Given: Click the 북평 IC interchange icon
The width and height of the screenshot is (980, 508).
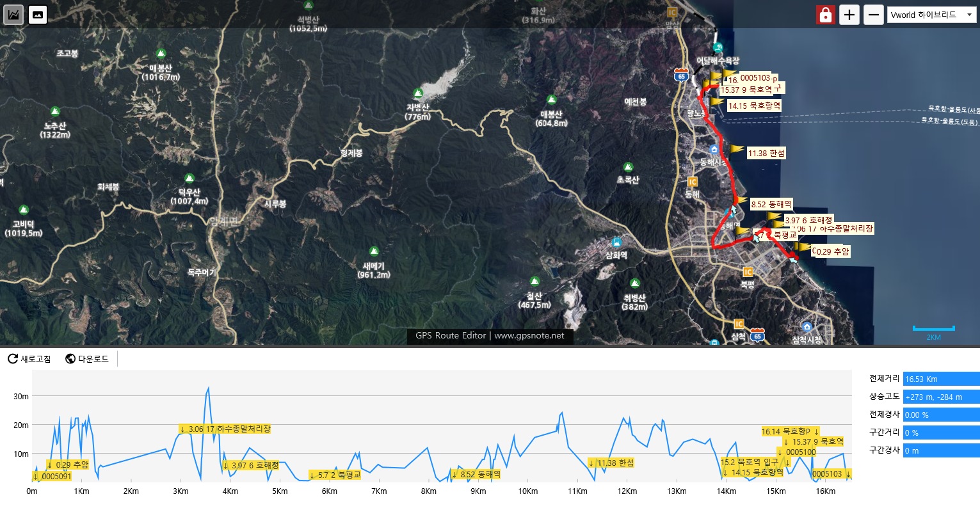Looking at the screenshot, I should 748,273.
